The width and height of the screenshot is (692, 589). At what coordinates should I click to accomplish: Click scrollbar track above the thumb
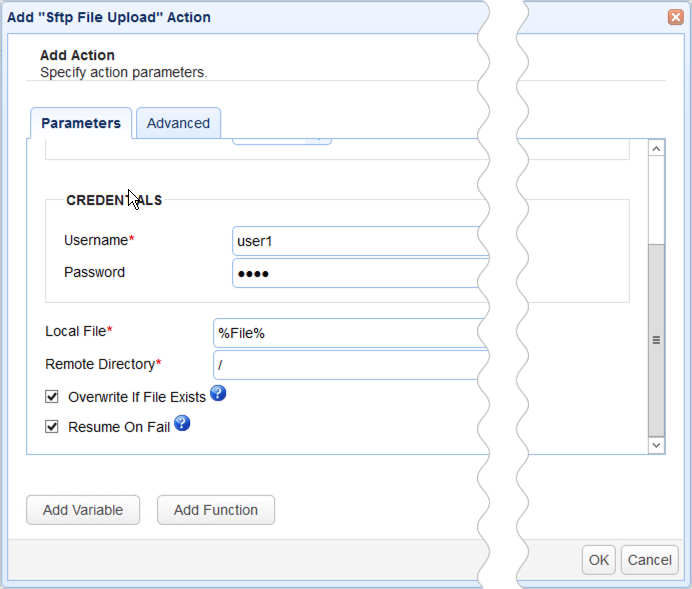tap(657, 198)
